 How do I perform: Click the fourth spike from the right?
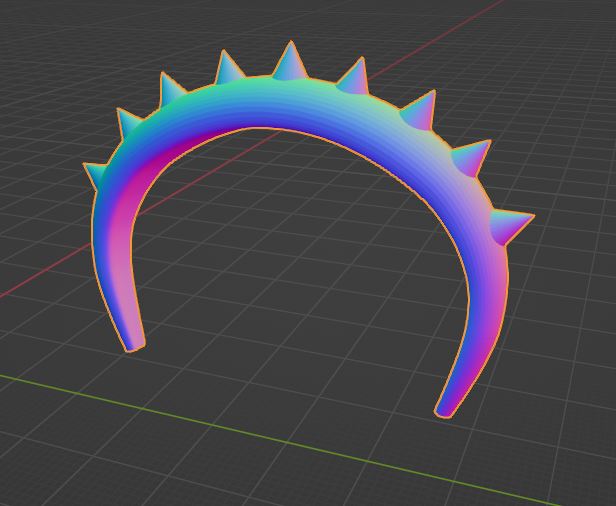(x=352, y=77)
